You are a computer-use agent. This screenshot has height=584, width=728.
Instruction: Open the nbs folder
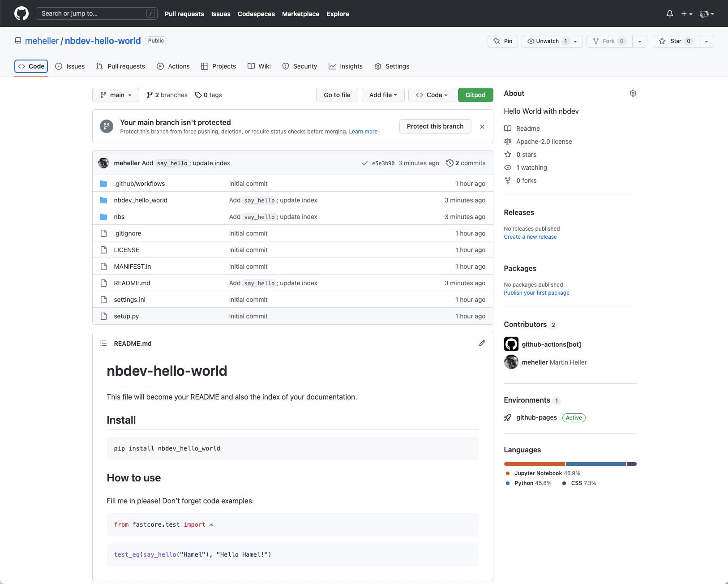tap(119, 217)
